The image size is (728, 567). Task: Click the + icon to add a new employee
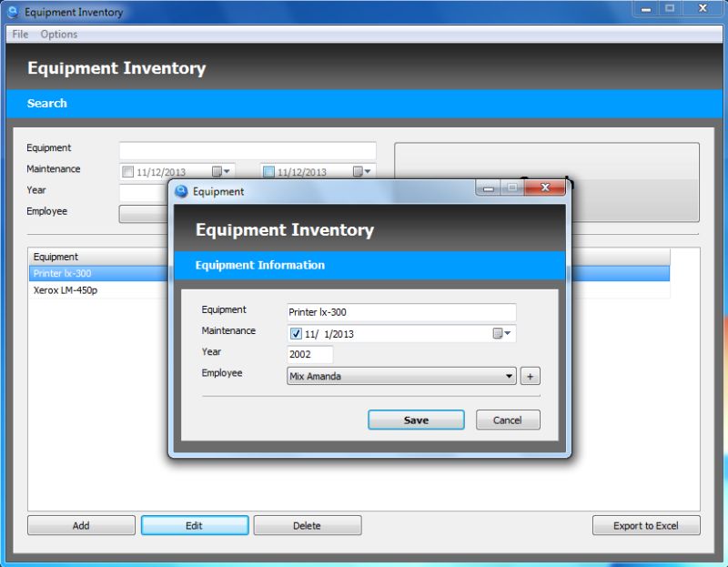coord(531,376)
